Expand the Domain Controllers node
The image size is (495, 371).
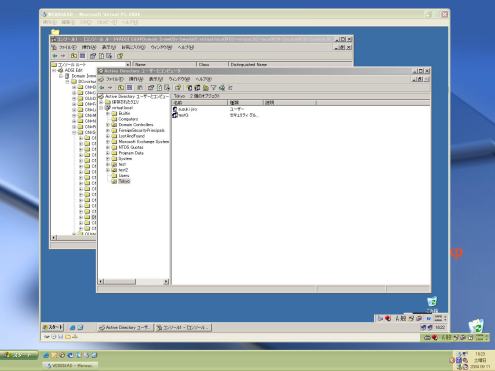pyautogui.click(x=108, y=125)
